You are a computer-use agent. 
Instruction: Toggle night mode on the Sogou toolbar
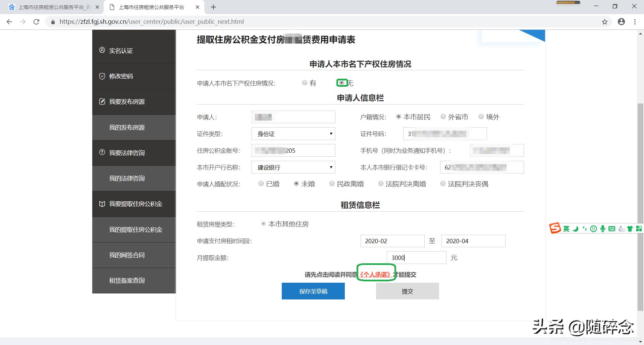pyautogui.click(x=576, y=228)
